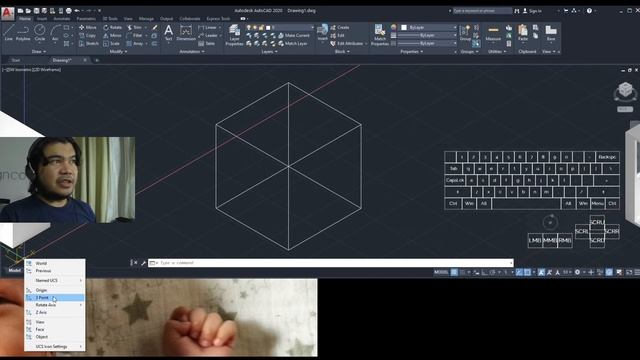Click Edit Attributes button

coord(347,43)
